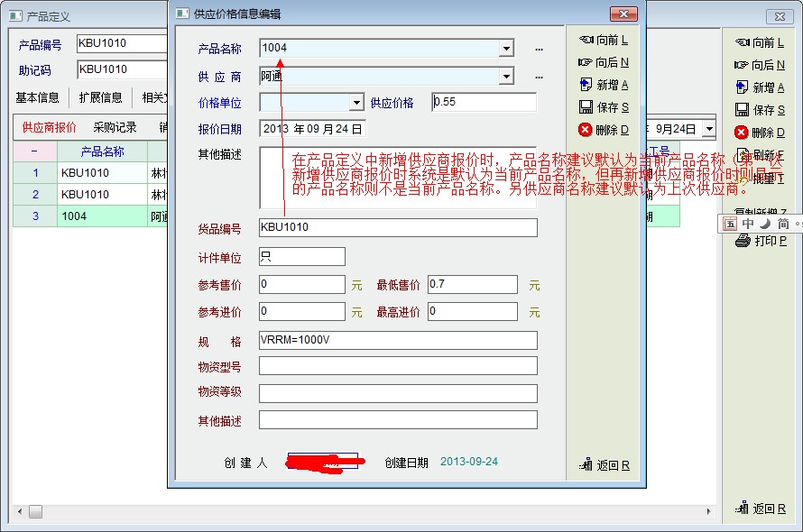
Task: Open the 供应商 dropdown list
Action: (x=506, y=77)
